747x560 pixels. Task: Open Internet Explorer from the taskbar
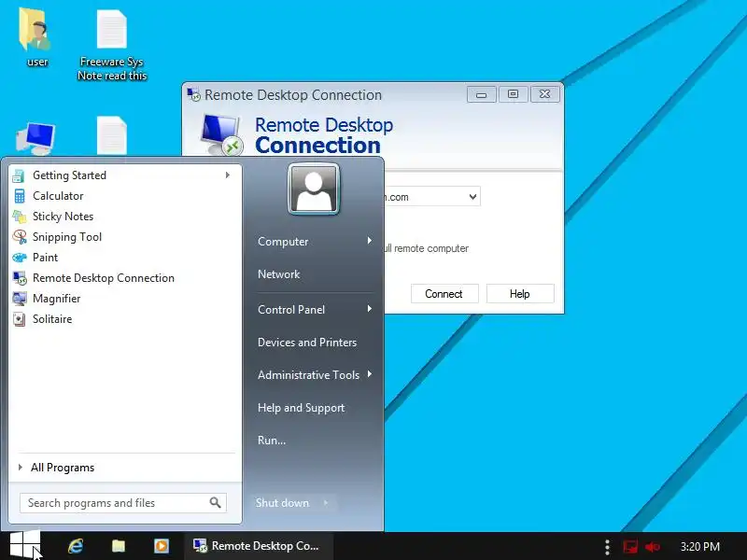[x=76, y=546]
